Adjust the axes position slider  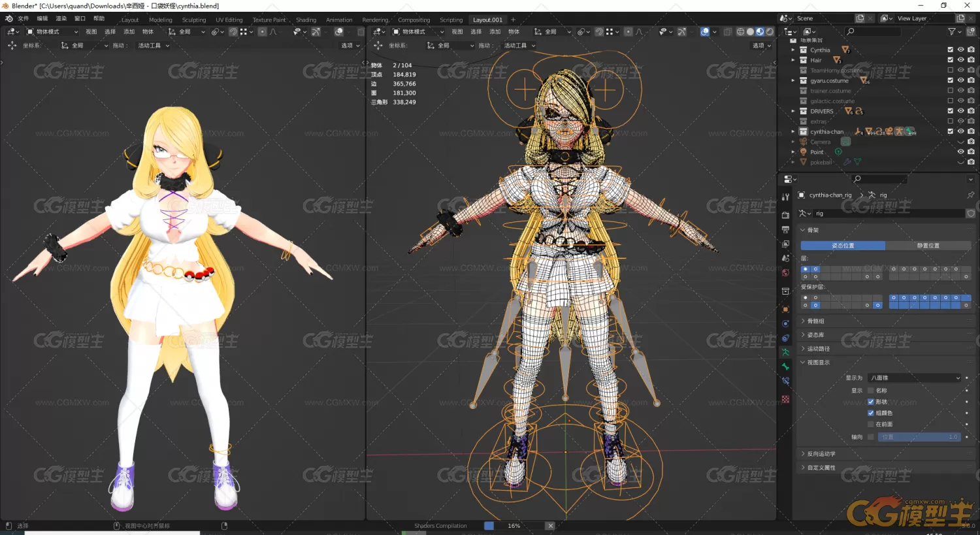[x=919, y=437]
